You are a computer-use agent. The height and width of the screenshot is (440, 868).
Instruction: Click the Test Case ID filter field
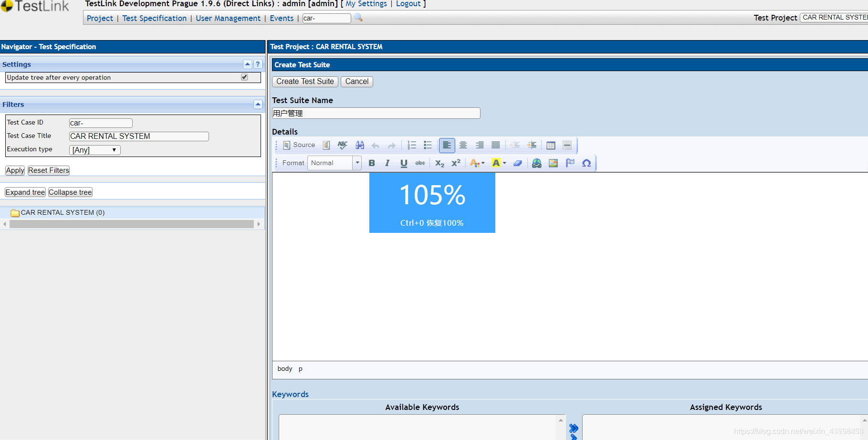(x=101, y=123)
